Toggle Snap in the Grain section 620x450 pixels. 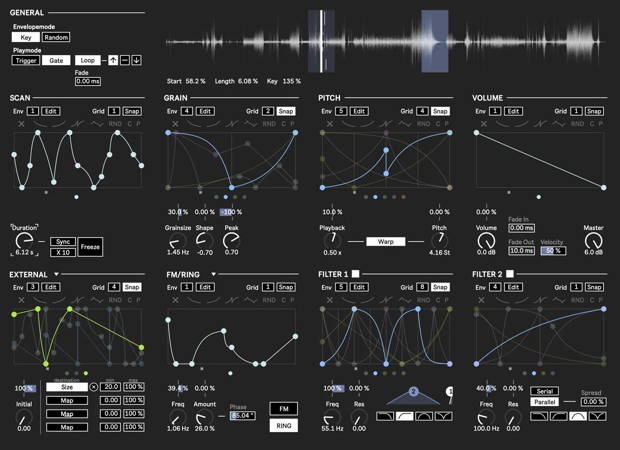[286, 111]
